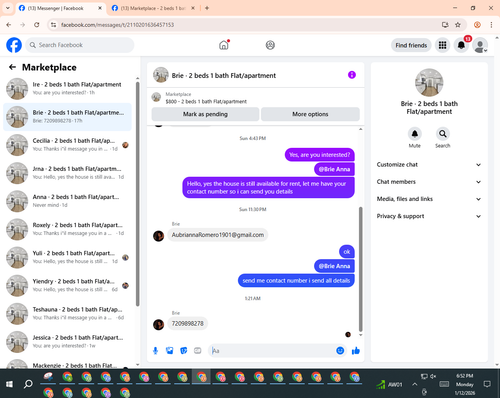Click Brie's profile picture in the right panel
500x398 pixels.
(429, 83)
